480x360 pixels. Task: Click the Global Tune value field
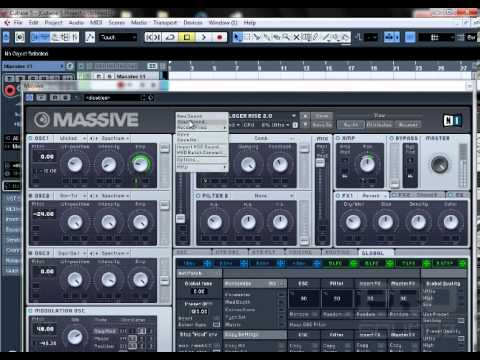(199, 291)
